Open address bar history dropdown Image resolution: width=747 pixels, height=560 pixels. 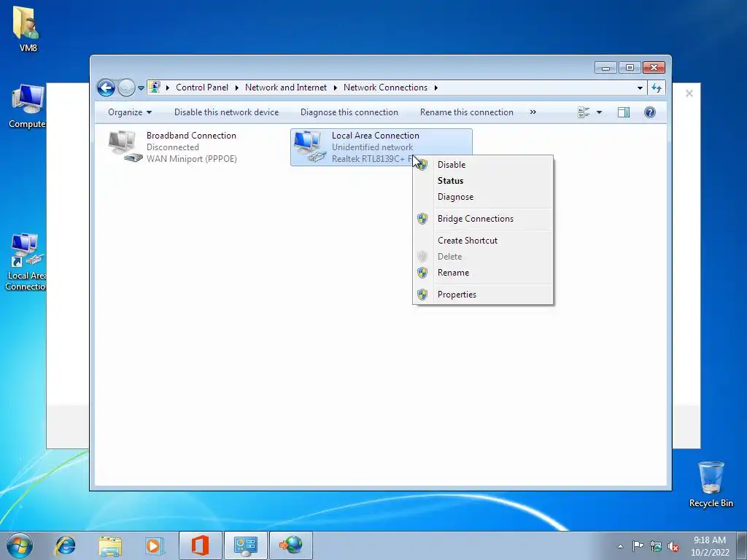[640, 87]
